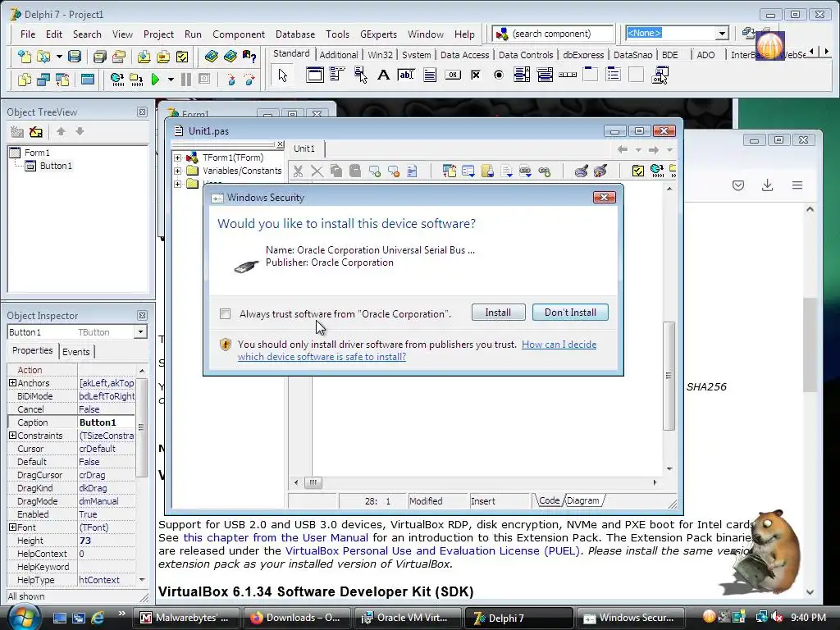
Task: Click the browser page vertical scrollbar thumb
Action: [810, 345]
